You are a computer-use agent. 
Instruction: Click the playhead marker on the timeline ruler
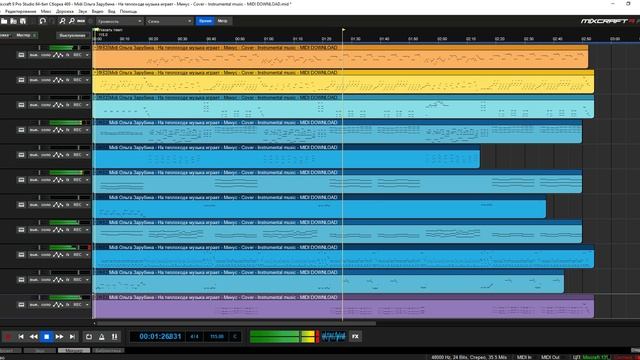click(x=343, y=30)
